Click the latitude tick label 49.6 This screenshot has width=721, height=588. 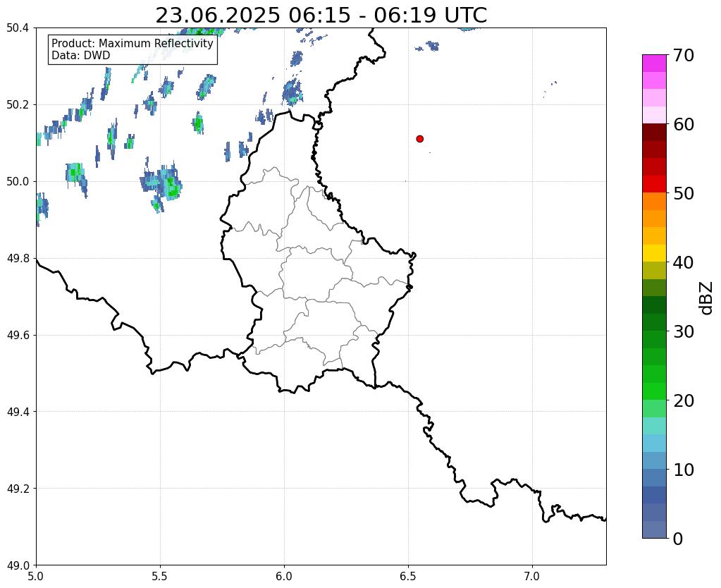coord(18,336)
